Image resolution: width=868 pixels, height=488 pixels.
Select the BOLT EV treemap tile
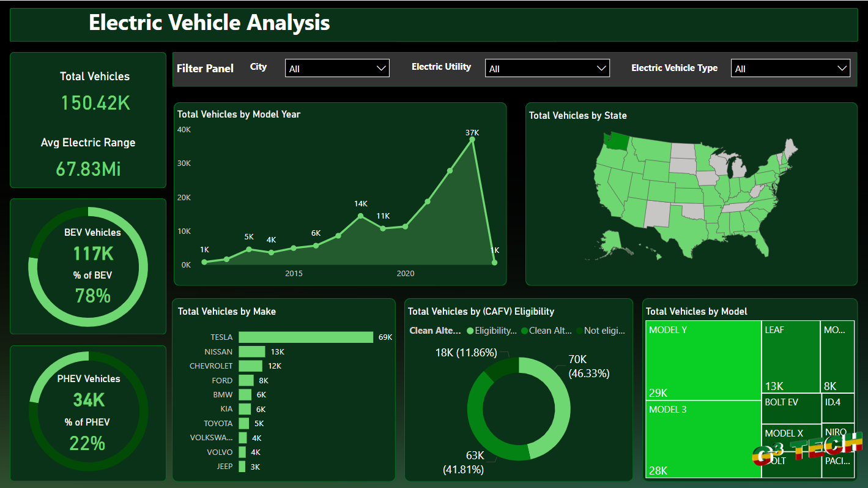(x=791, y=408)
